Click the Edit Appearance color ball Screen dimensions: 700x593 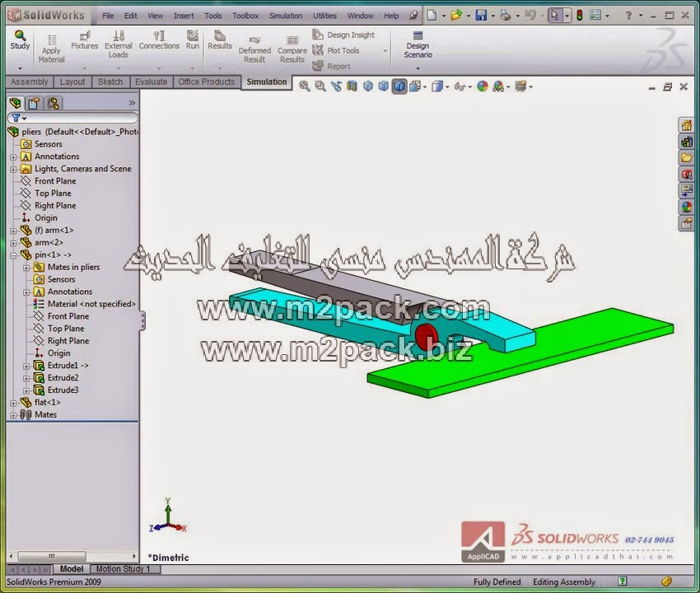[482, 86]
